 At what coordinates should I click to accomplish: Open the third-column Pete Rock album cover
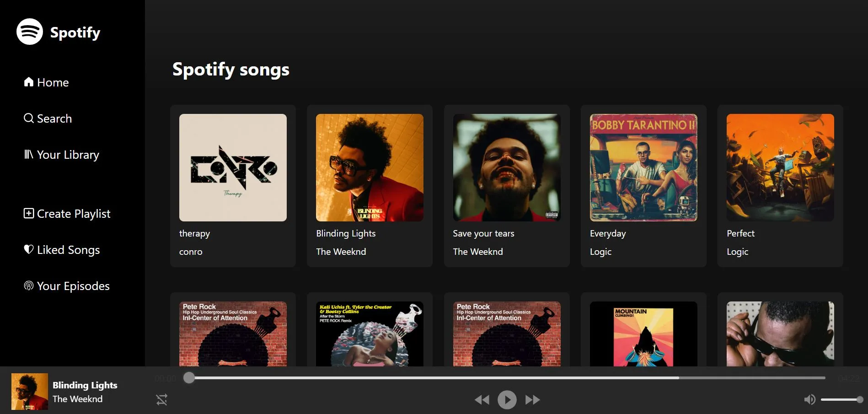(x=507, y=333)
